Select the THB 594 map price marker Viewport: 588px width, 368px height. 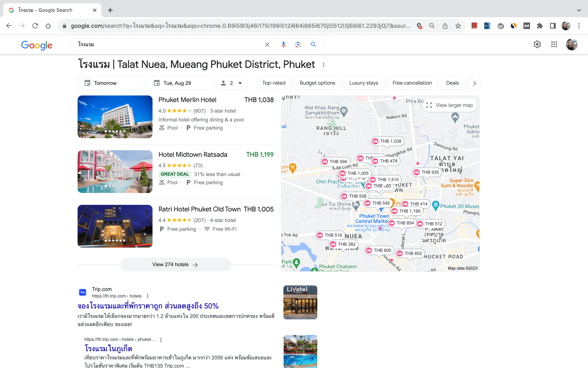pyautogui.click(x=335, y=162)
